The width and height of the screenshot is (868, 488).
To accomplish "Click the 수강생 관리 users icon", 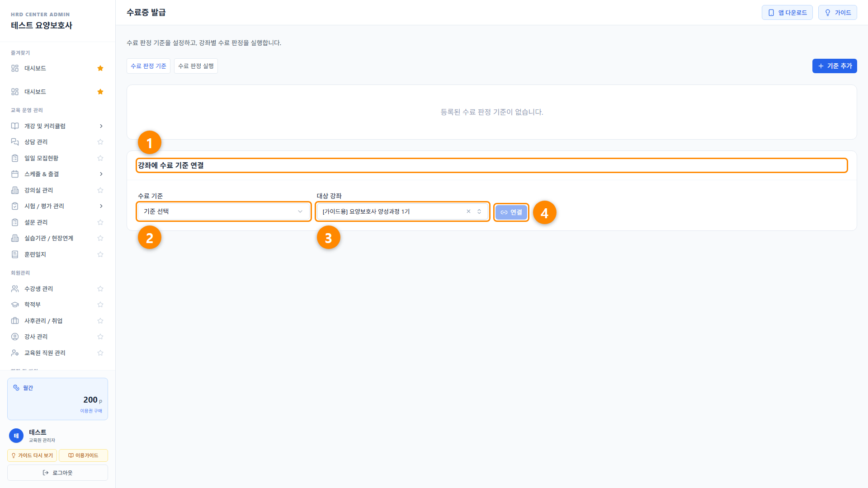I will (x=15, y=289).
